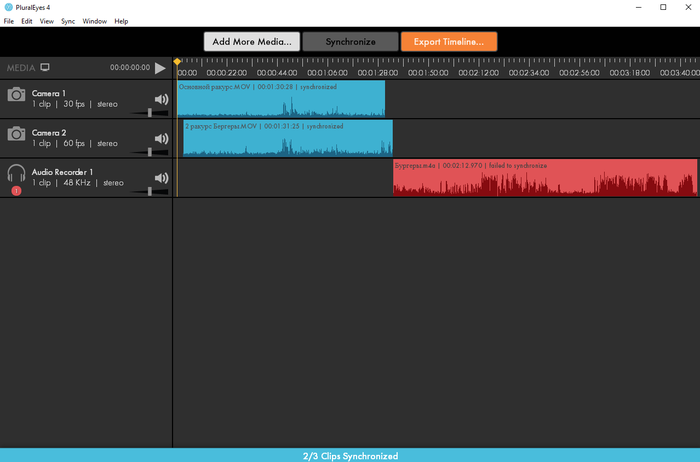The height and width of the screenshot is (462, 700).
Task: Click the Camera 1 volume slider
Action: coord(149,113)
